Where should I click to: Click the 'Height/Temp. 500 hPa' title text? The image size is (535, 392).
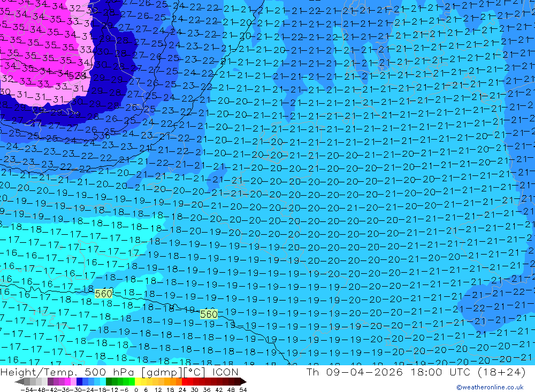point(68,372)
